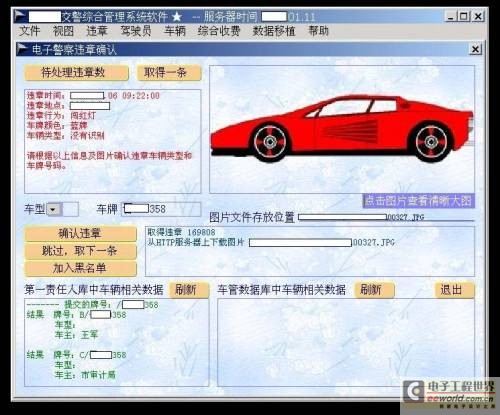Click the flag icon of 电子警察违章确认 dialog

[x=22, y=49]
